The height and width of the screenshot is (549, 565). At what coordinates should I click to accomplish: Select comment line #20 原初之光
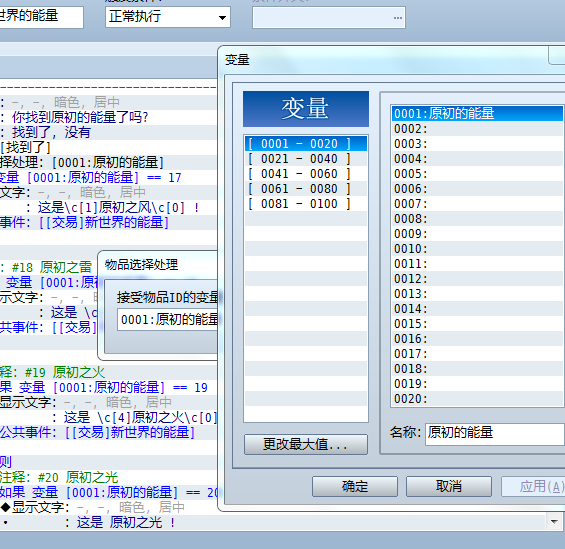click(x=108, y=478)
